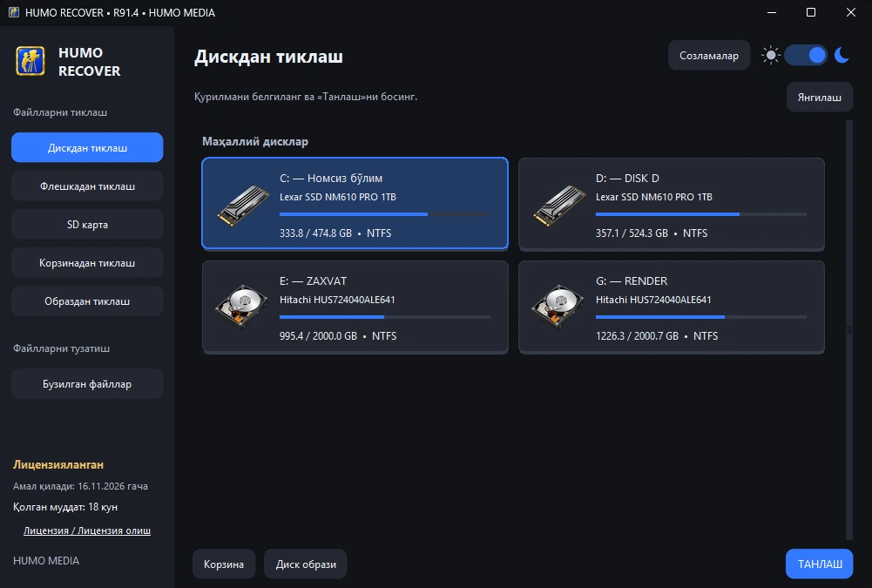Click the app icon in the title bar
Image resolution: width=872 pixels, height=588 pixels.
[14, 12]
